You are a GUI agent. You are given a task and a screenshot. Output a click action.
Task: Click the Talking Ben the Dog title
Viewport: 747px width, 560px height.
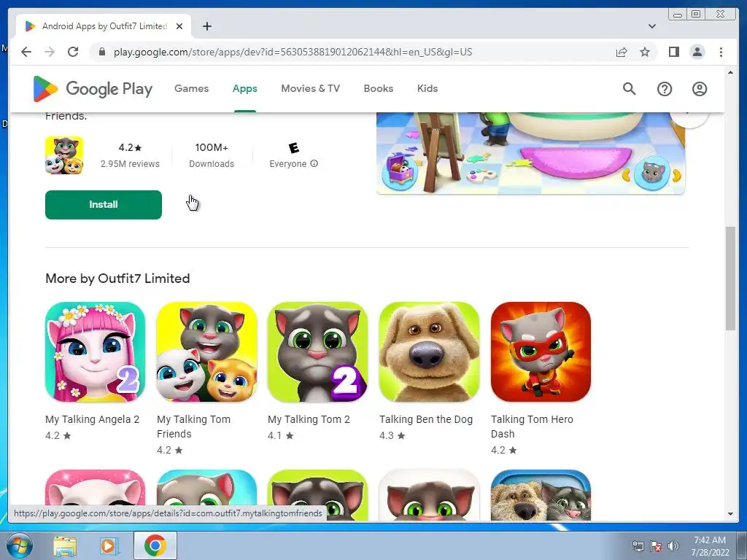pos(426,419)
